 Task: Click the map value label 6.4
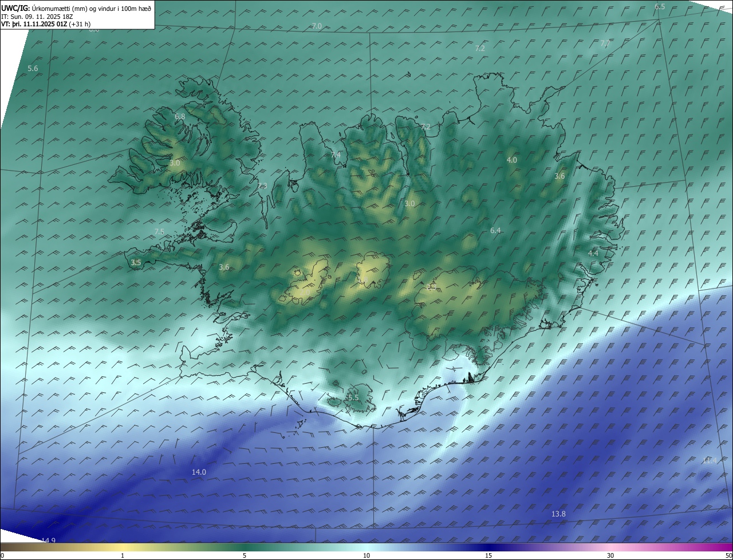495,230
